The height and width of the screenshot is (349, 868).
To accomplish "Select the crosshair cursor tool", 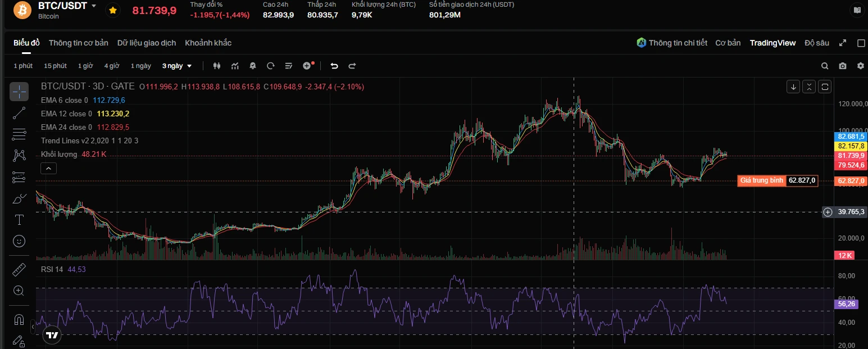I will point(19,92).
